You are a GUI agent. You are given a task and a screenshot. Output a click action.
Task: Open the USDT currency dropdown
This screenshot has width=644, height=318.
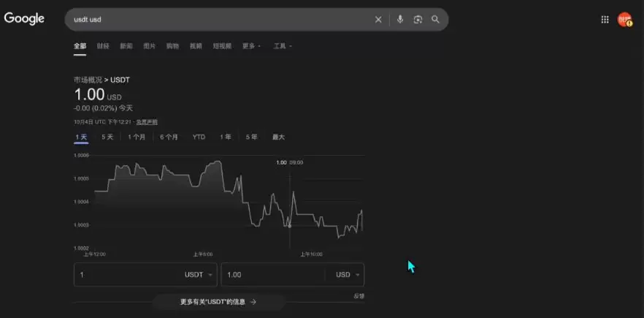point(199,274)
